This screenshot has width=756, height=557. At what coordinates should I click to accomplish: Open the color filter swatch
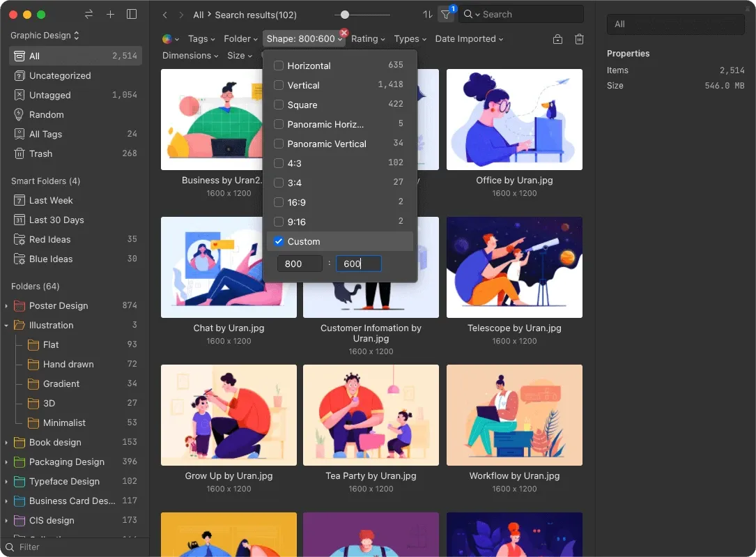pos(167,39)
